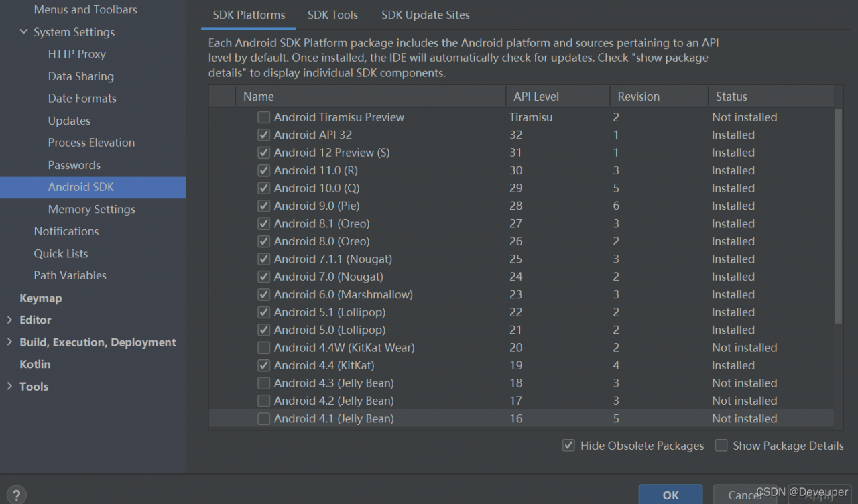Enable Show Package Details checkbox
The height and width of the screenshot is (504, 858).
[721, 446]
